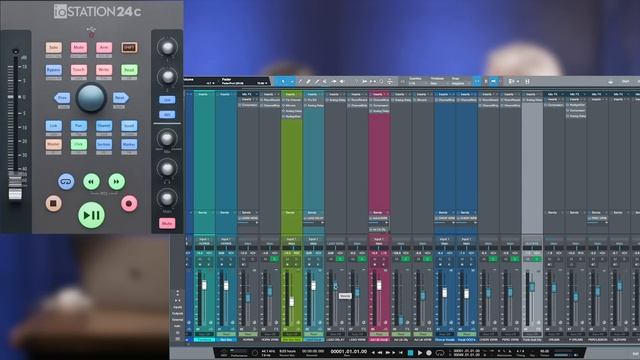Screen dimensions: 640x360
Task: Show the Outputs panel in mixer sidebar
Action: pos(178,313)
